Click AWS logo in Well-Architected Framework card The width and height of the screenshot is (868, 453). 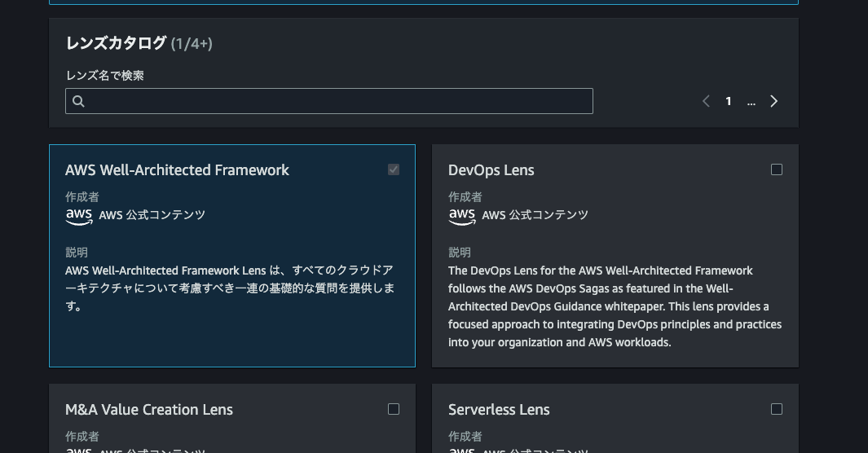(x=79, y=216)
